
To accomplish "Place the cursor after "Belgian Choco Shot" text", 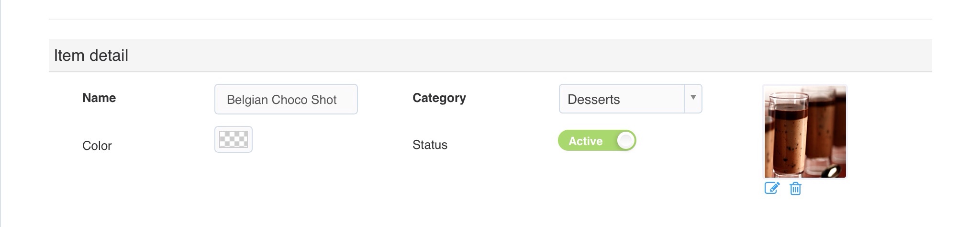I will pyautogui.click(x=344, y=100).
